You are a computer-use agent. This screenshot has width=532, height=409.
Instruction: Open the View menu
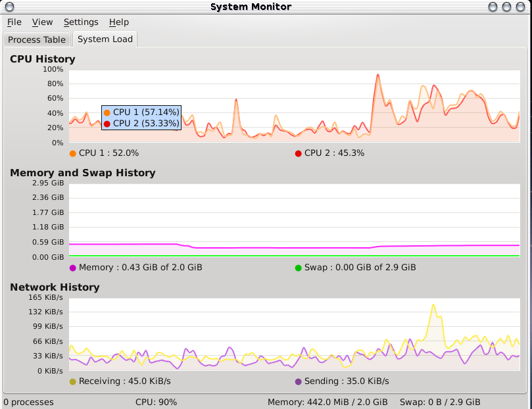[42, 22]
